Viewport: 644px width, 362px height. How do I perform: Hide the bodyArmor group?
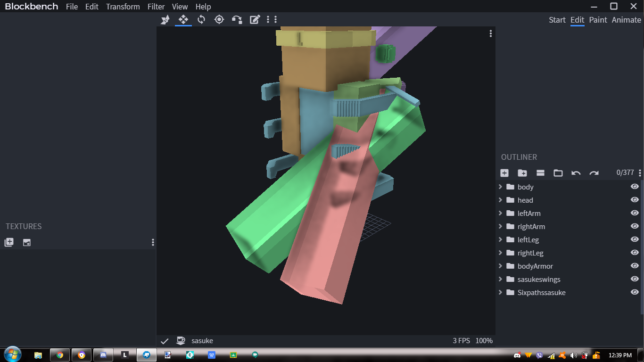point(635,265)
